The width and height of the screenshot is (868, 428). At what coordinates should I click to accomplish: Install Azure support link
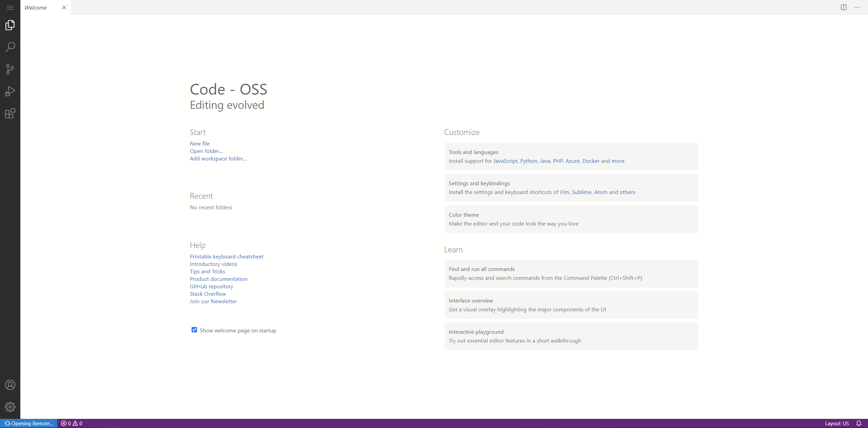(572, 161)
